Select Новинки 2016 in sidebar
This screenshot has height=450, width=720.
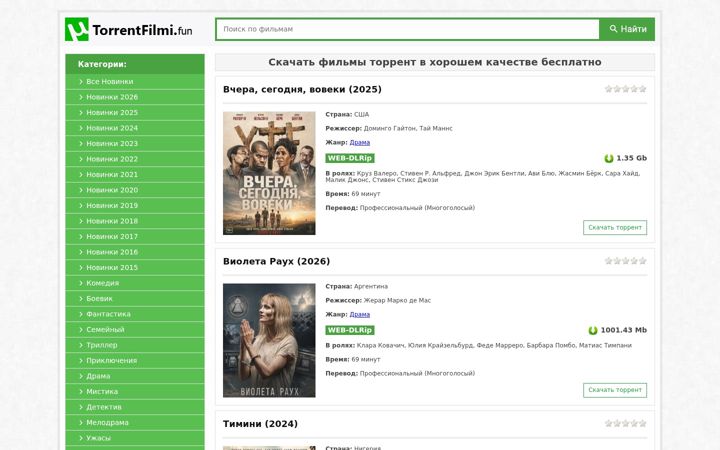tap(135, 252)
